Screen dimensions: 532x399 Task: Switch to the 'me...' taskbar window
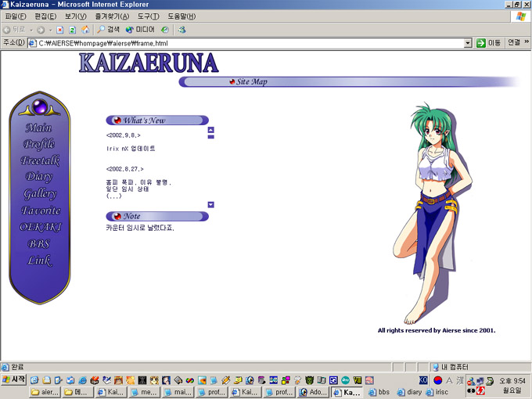tap(145, 392)
